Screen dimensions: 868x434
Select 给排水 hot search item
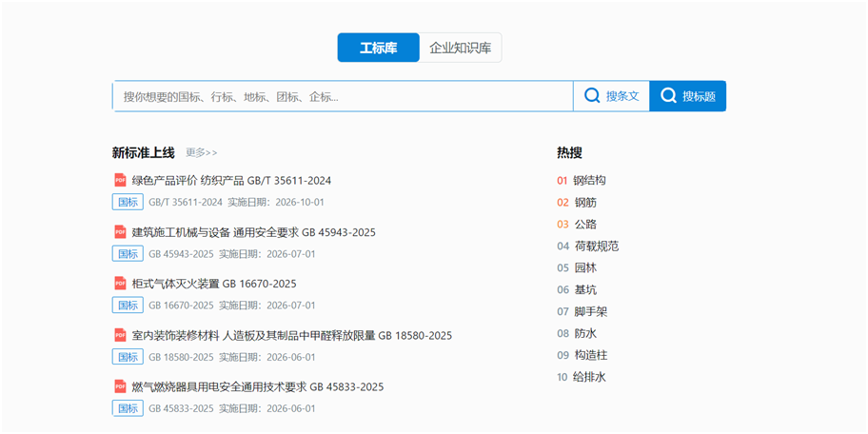590,377
